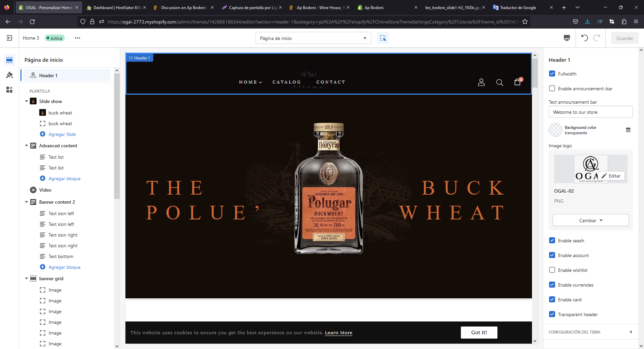This screenshot has width=644, height=349.
Task: Open the Cambiar image dropdown
Action: [x=591, y=220]
